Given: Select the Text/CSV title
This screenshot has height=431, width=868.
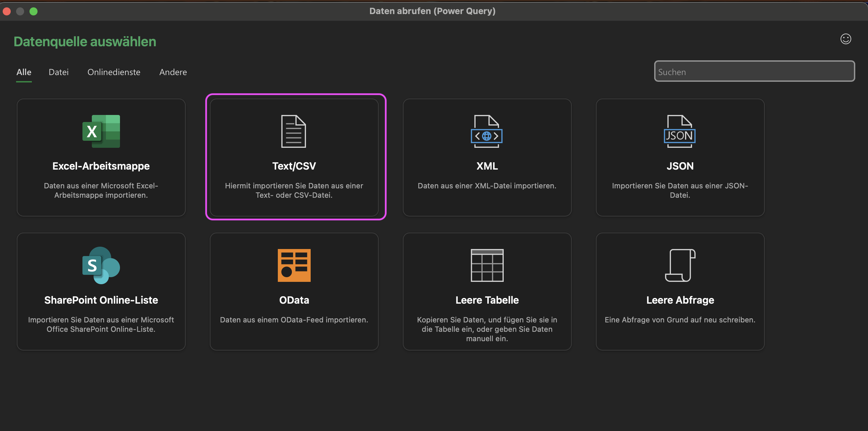Looking at the screenshot, I should [x=294, y=166].
